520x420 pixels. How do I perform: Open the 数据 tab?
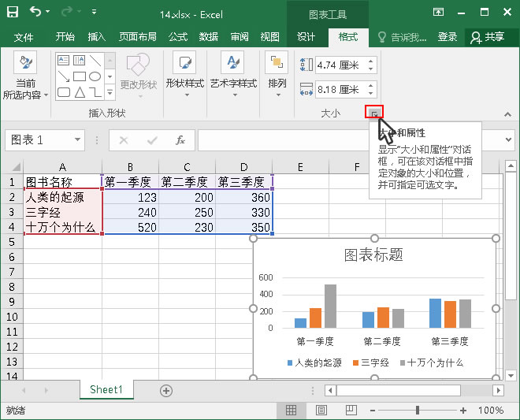click(209, 37)
